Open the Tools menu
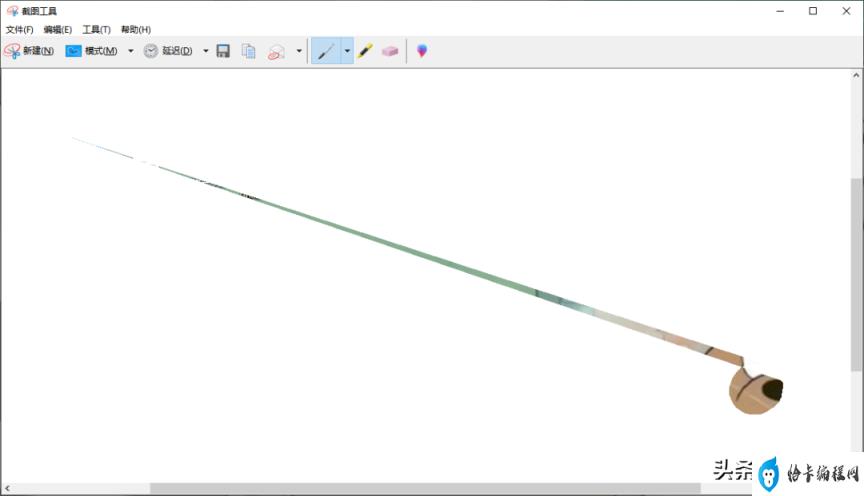The width and height of the screenshot is (864, 496). (x=96, y=29)
